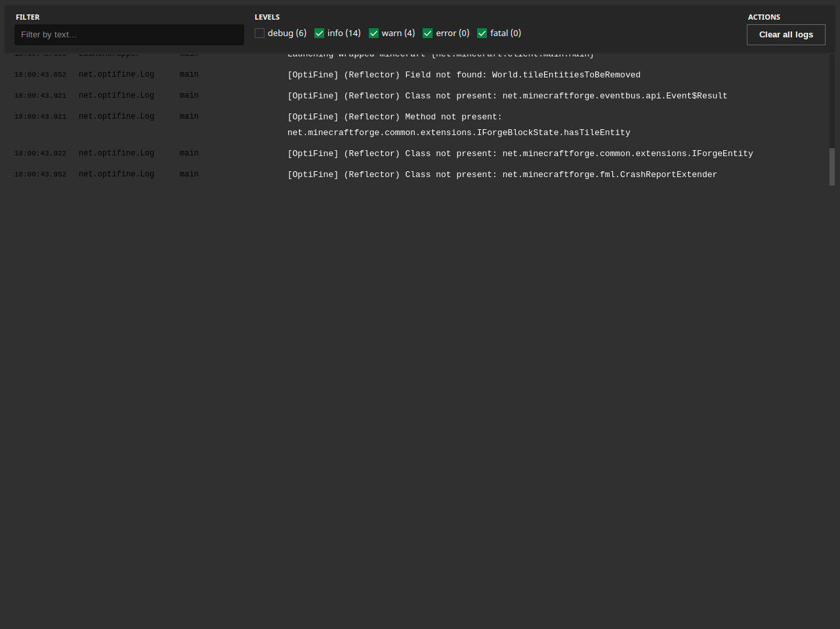The image size is (840, 629).
Task: Click 'main' thread in the IForgeEntity row
Action: tap(189, 153)
